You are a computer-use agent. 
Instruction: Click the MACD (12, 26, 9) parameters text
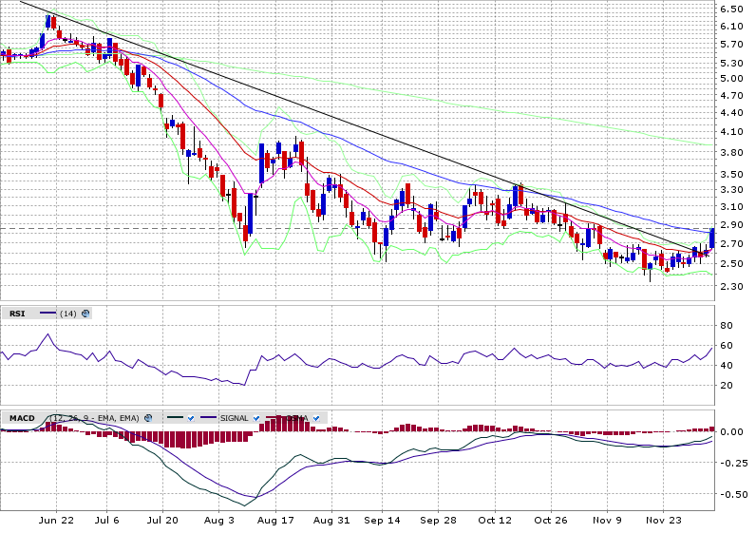point(95,418)
